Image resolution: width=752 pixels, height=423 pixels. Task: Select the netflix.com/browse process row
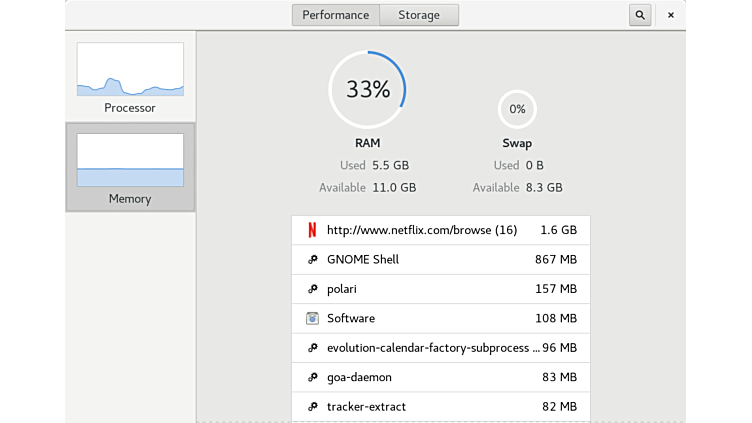pyautogui.click(x=440, y=230)
